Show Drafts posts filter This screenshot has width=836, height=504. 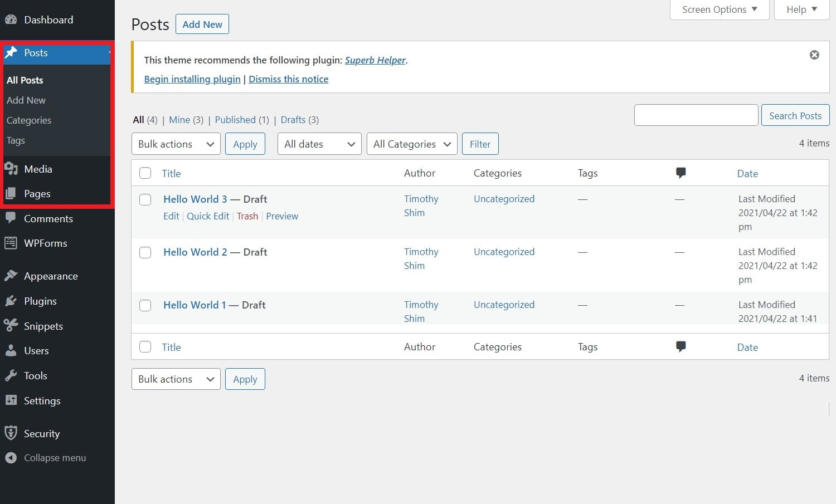click(x=293, y=120)
